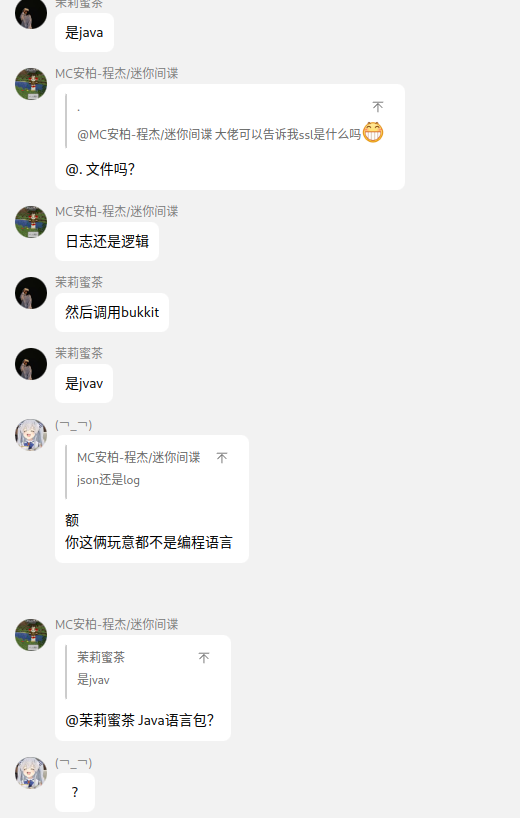Select the '然后调用bukkit' message bubble
The width and height of the screenshot is (520, 818).
(x=112, y=312)
